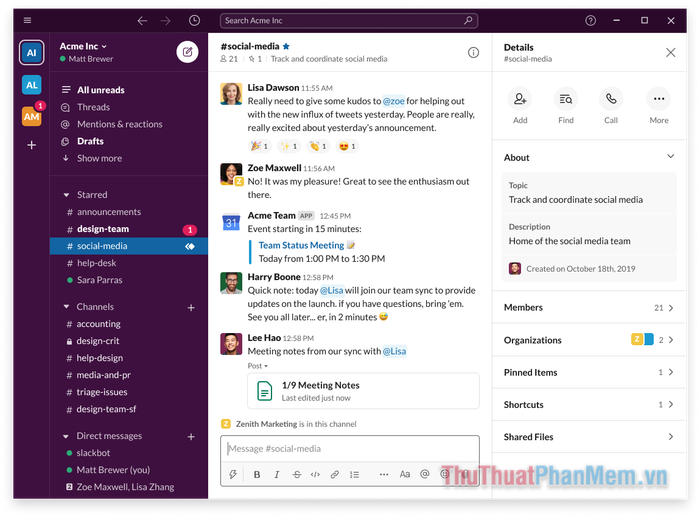Click the Search Acme Inc field
The image size is (700, 517).
click(x=349, y=21)
